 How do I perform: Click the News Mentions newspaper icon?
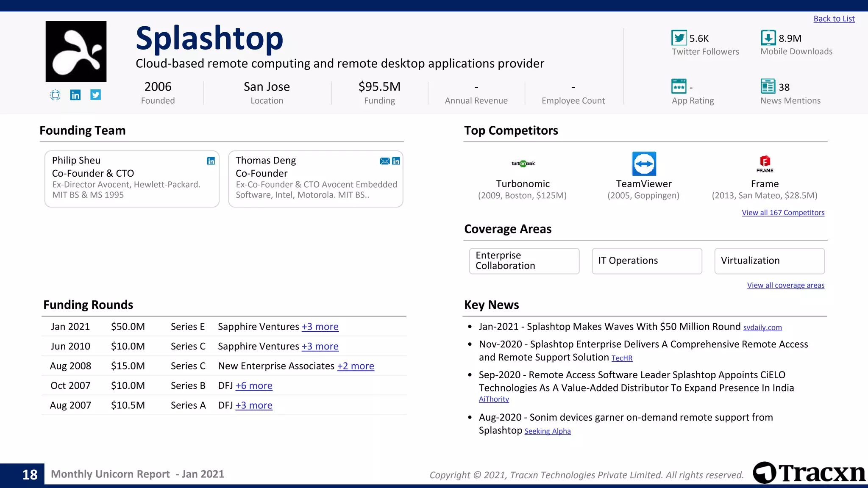768,86
